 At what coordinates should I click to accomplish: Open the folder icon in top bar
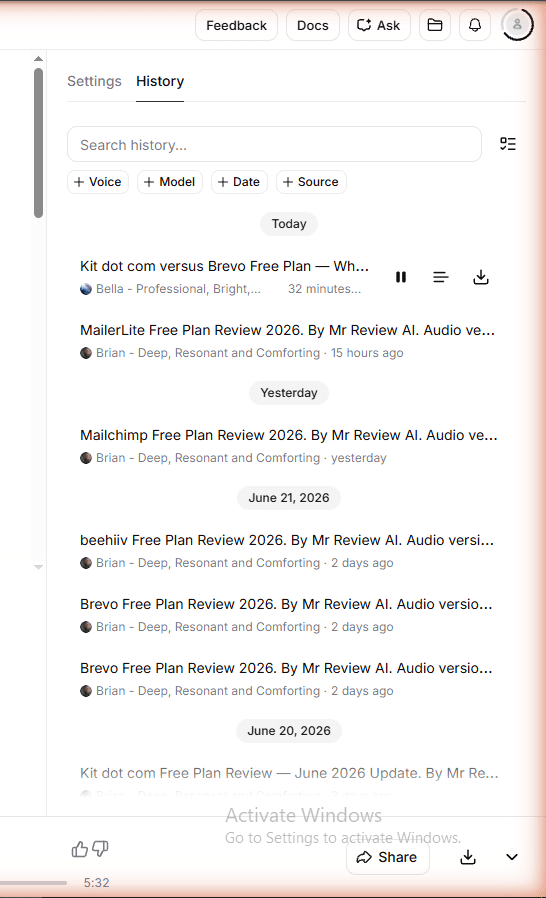click(435, 25)
